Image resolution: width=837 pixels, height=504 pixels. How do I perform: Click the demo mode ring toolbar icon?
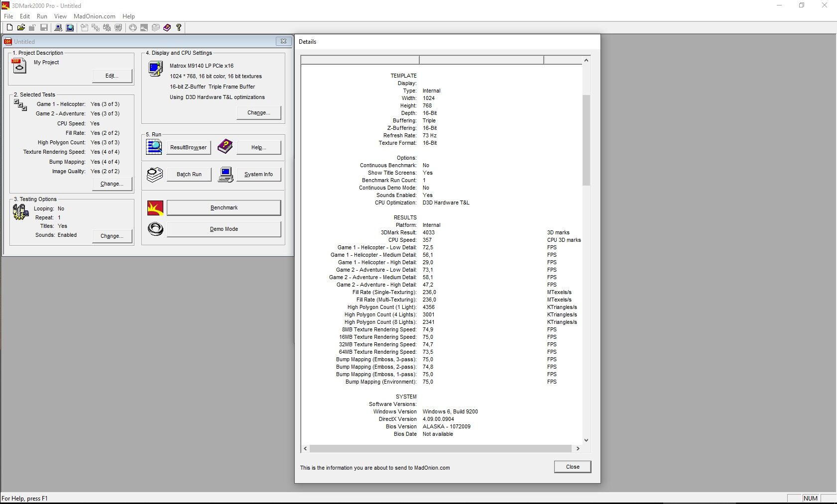coord(132,27)
